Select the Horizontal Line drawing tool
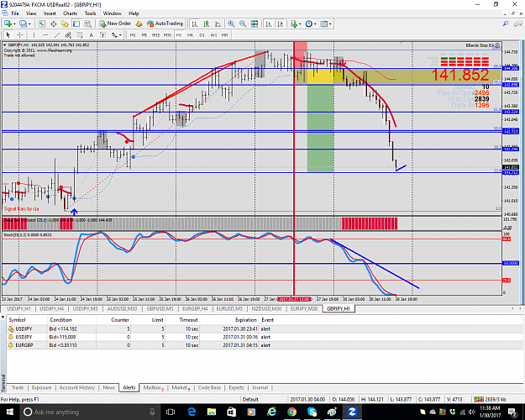This screenshot has height=420, width=525. 45,34
